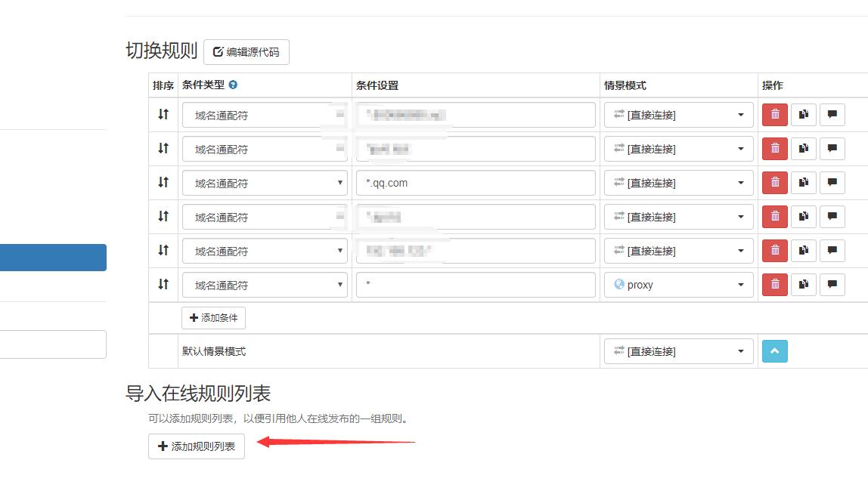This screenshot has height=491, width=868.
Task: Delete the first rule in the switch rules table
Action: pyautogui.click(x=775, y=115)
